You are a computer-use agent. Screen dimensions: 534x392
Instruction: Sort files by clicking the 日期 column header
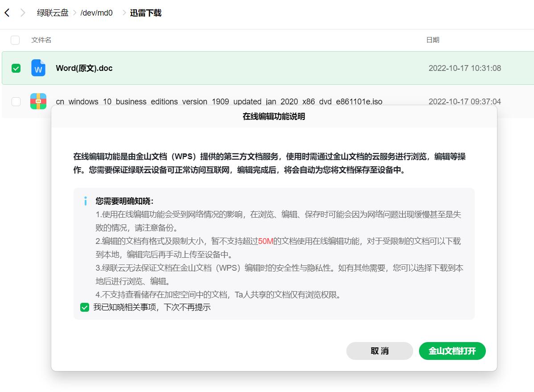[x=433, y=40]
